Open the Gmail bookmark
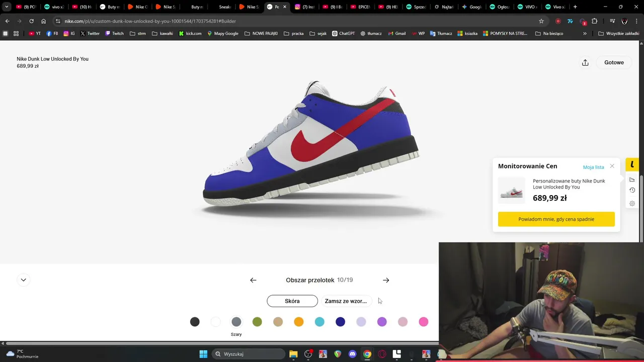This screenshot has width=644, height=362. coord(397,34)
